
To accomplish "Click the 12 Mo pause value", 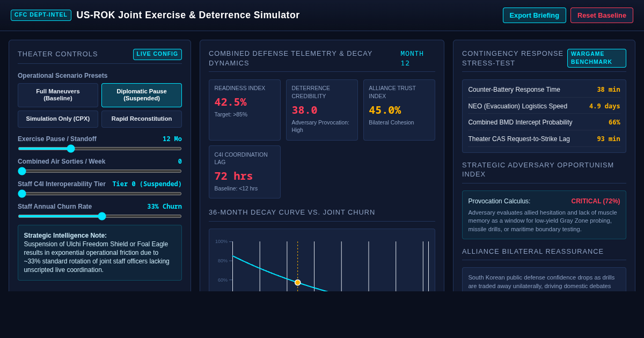I will click(172, 139).
